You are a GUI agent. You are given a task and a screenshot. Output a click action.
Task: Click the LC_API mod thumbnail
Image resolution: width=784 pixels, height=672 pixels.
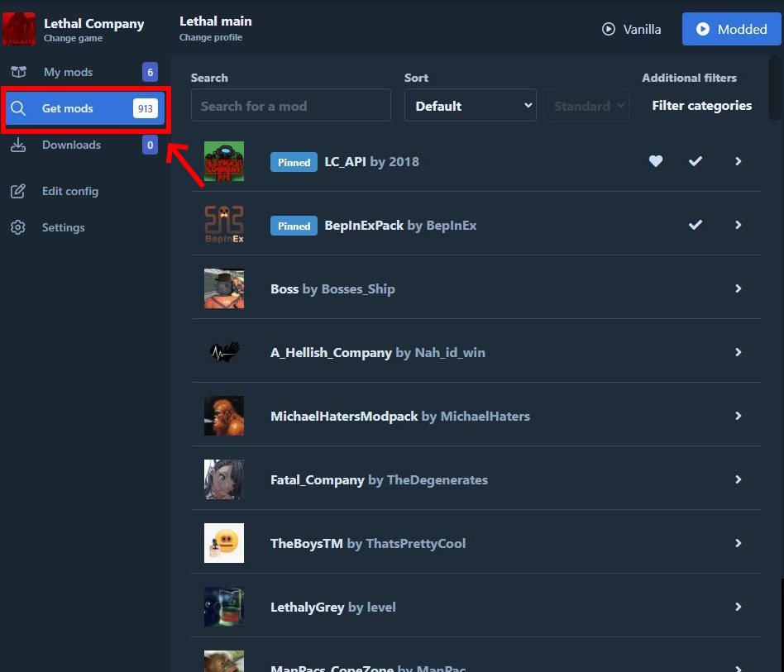(224, 161)
